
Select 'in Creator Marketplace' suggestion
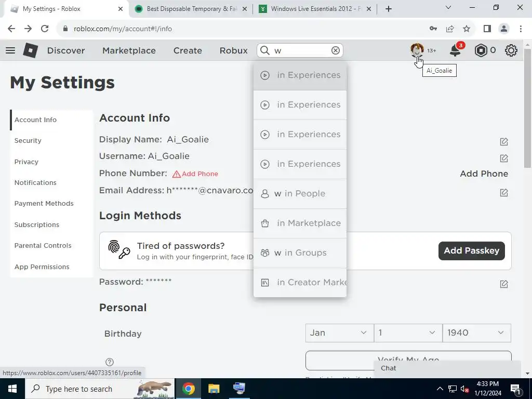point(300,282)
